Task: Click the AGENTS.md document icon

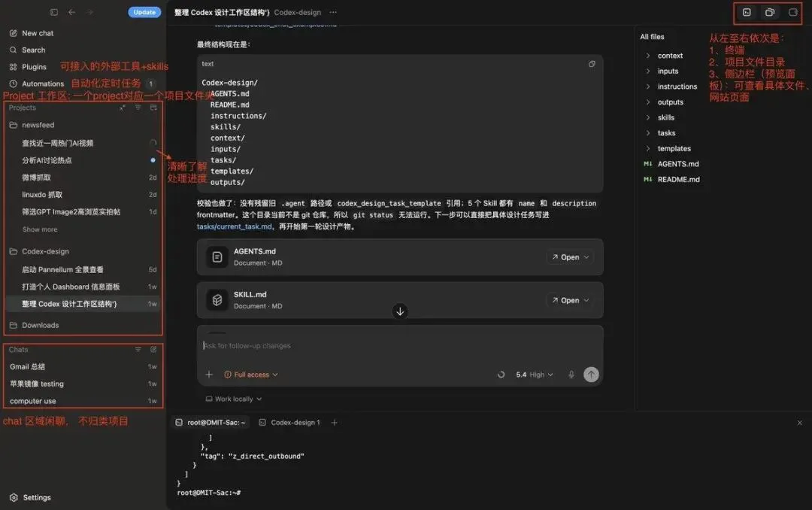Action: click(x=217, y=257)
